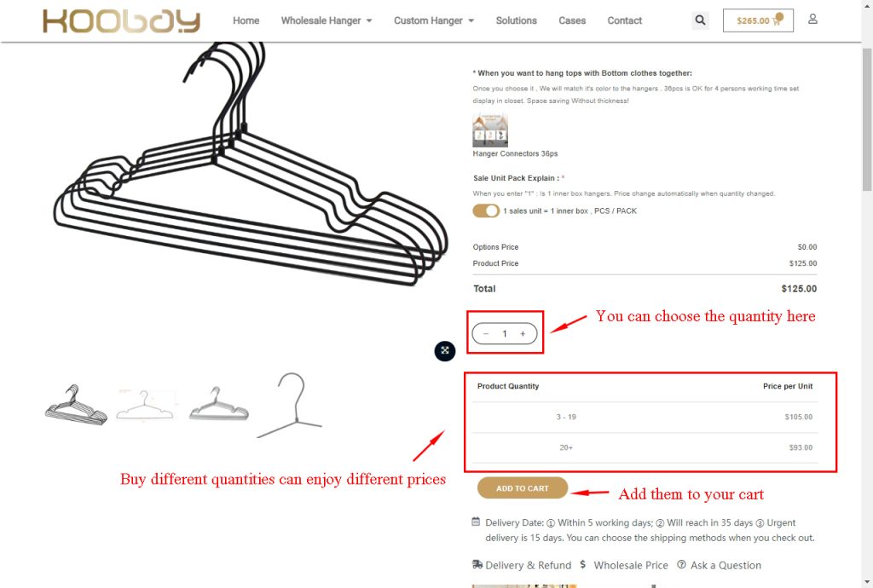Click the Koobay logo

pos(121,21)
